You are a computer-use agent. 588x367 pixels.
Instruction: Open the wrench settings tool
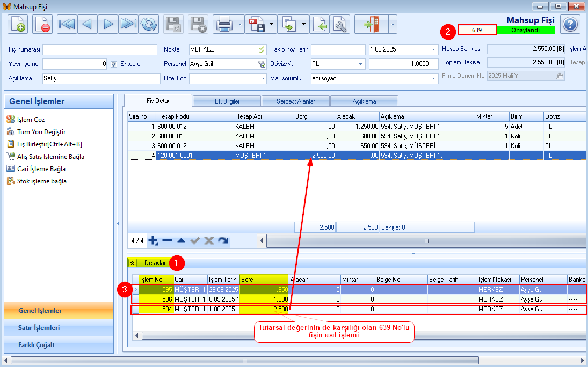[x=339, y=24]
